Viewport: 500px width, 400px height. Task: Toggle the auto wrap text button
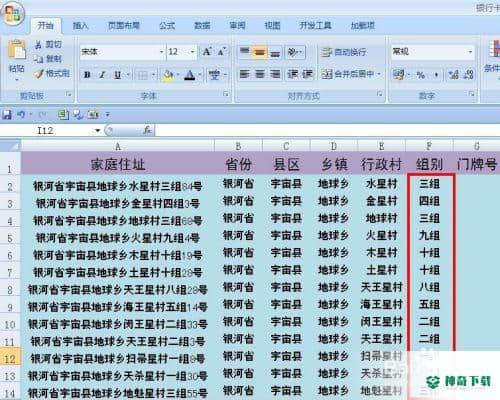point(344,52)
